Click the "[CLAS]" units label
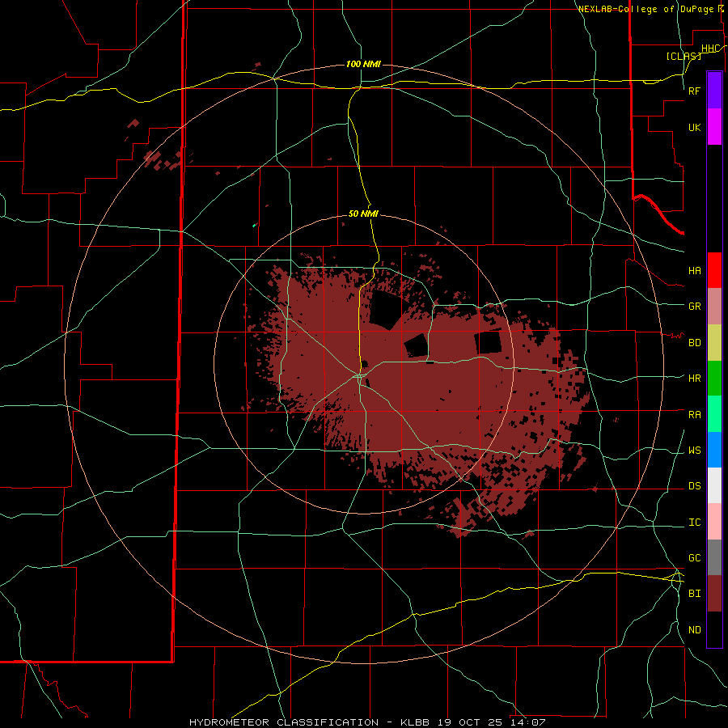Screen dimensions: 728x728 [684, 56]
